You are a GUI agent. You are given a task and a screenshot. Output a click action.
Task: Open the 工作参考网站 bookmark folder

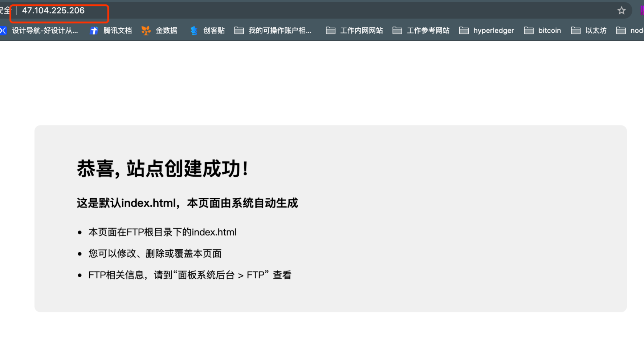pos(421,31)
